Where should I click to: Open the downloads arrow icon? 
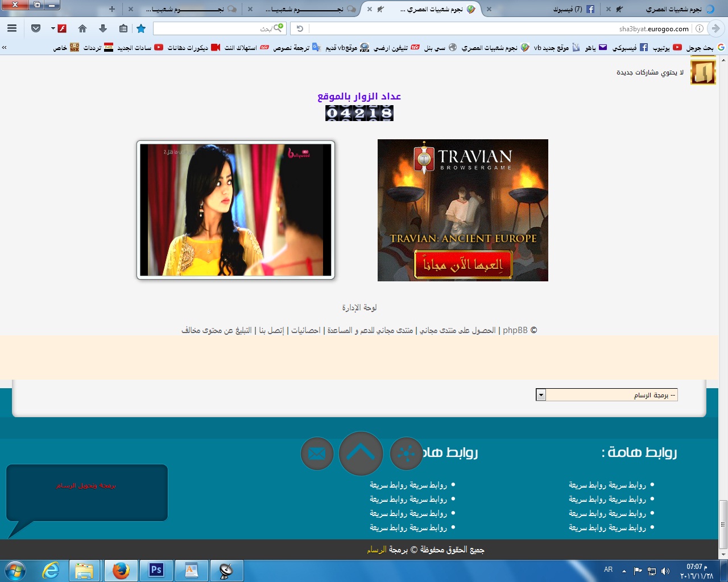[x=103, y=28]
